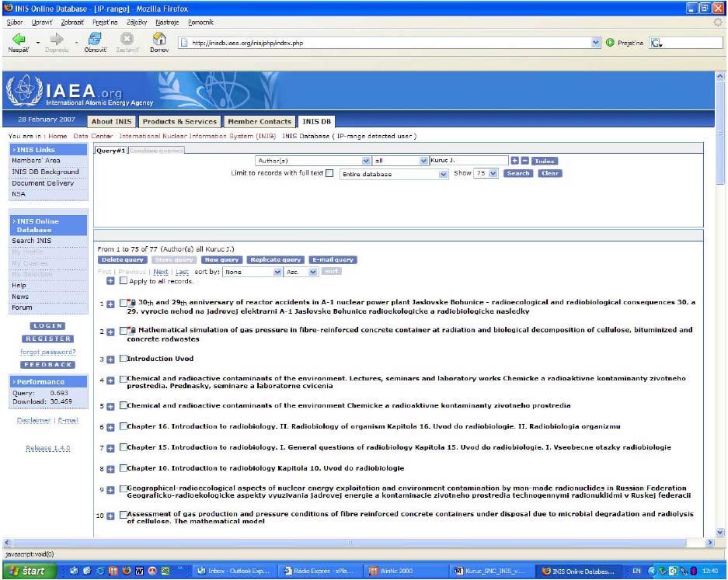Open the Nástroje menu
Viewport: 728px width, 580px height.
(167, 23)
